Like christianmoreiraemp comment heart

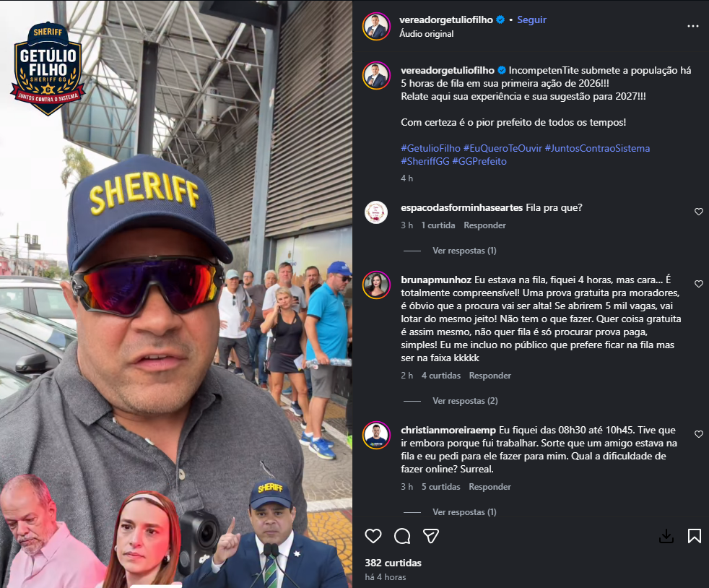[699, 433]
